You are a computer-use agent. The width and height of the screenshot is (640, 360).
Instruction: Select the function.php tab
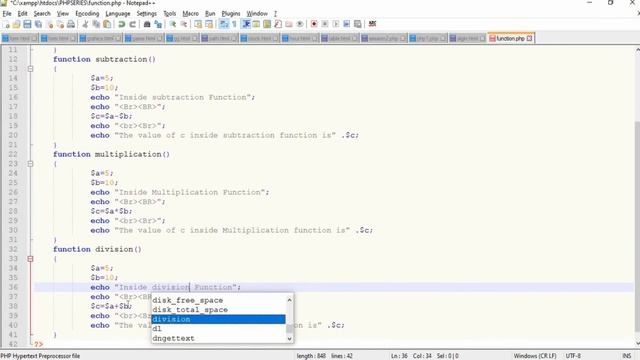tap(510, 38)
